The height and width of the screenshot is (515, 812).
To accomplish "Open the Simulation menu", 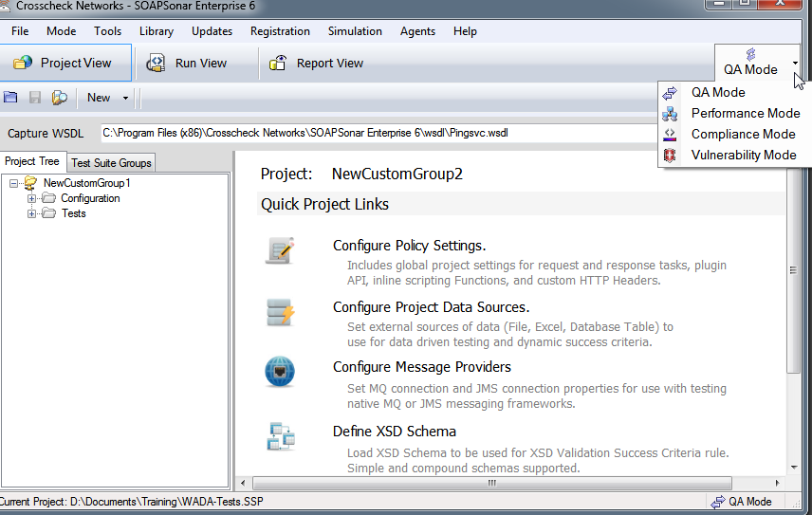I will click(x=355, y=31).
